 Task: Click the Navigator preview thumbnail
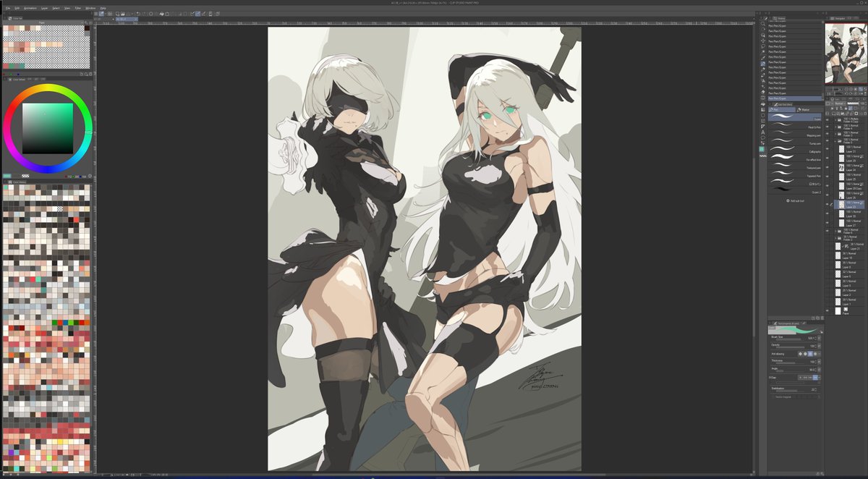pos(846,53)
